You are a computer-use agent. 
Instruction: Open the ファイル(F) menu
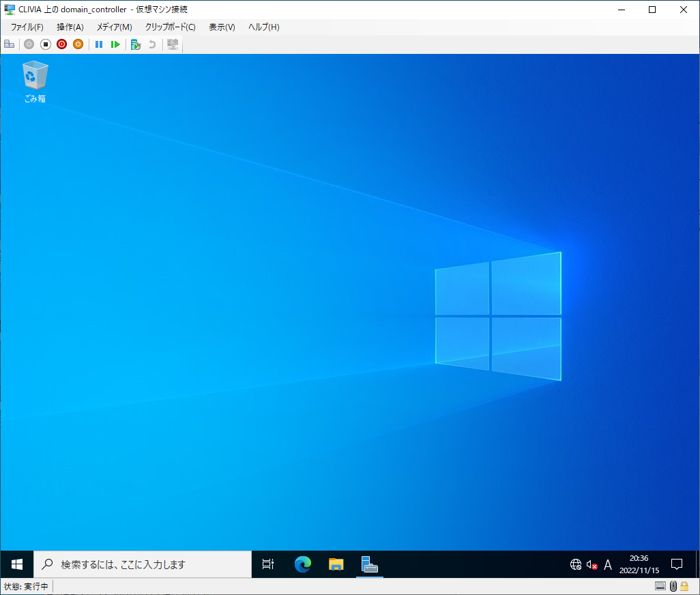point(27,27)
